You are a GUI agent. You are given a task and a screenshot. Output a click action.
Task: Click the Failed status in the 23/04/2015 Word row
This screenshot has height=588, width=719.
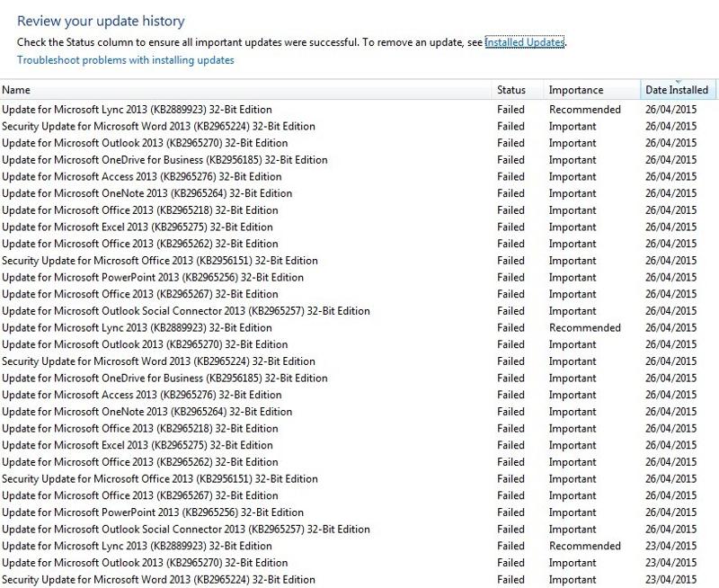click(510, 580)
